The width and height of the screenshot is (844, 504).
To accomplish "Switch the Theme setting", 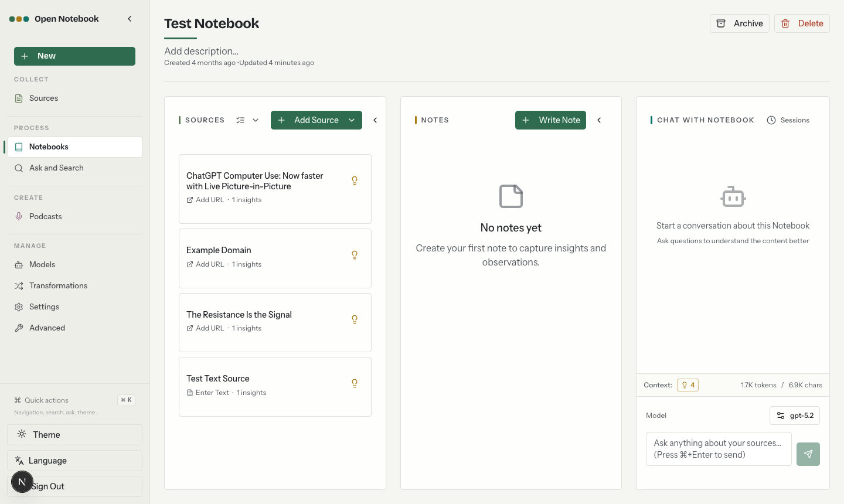I will tap(74, 435).
